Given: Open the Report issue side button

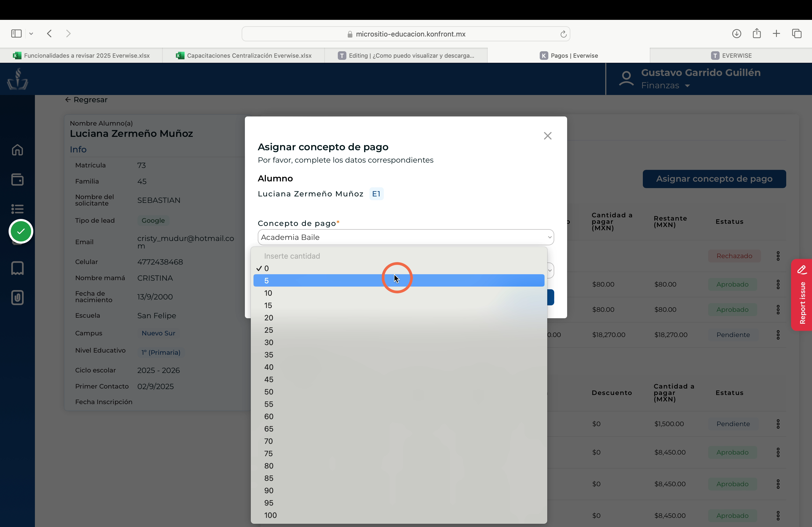Looking at the screenshot, I should click(x=802, y=295).
